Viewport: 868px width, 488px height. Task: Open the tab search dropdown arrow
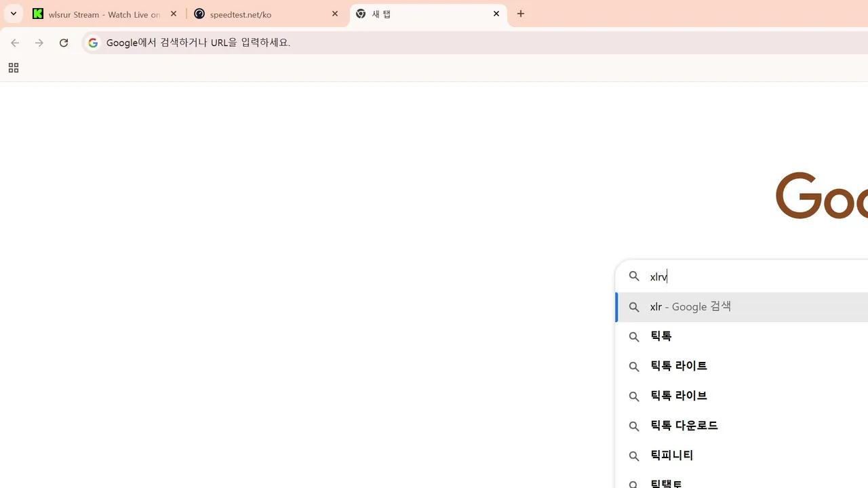(x=14, y=14)
